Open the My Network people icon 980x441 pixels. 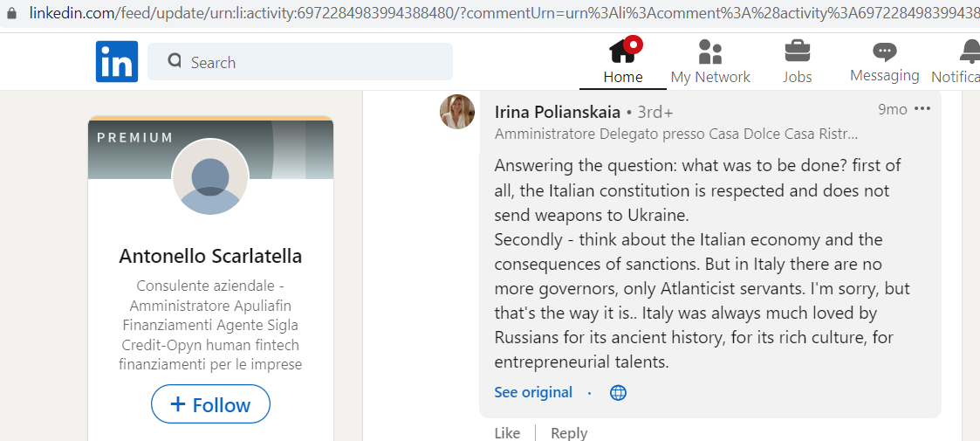[710, 52]
